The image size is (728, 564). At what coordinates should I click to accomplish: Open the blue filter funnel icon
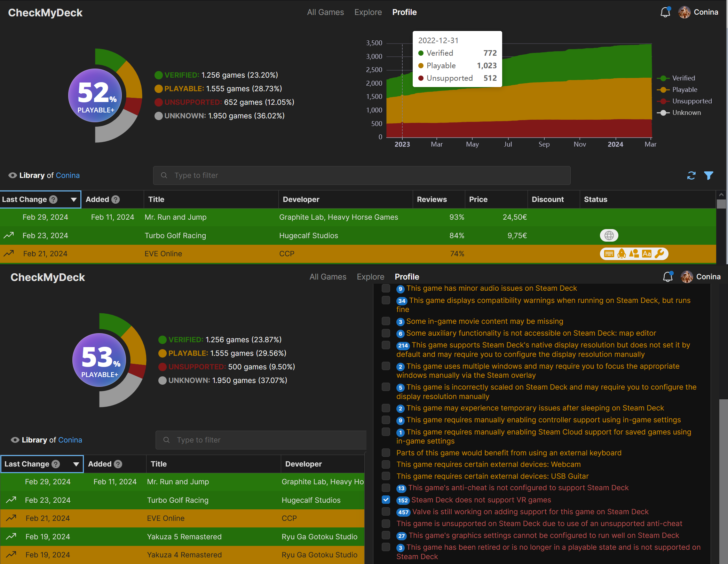point(709,175)
